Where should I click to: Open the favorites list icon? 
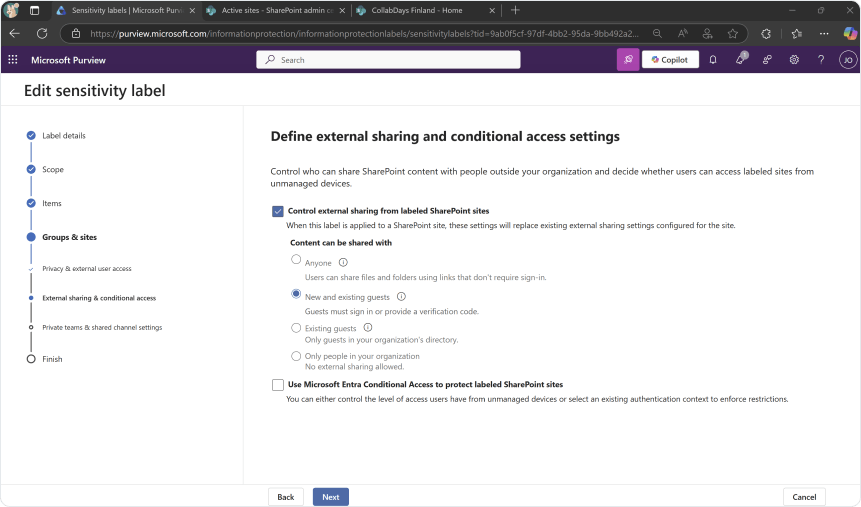tap(797, 34)
